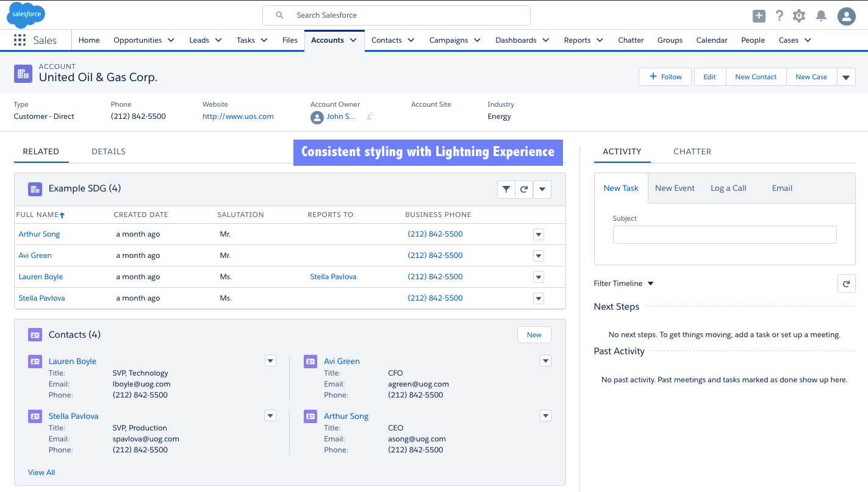Click the Follow button

(665, 77)
